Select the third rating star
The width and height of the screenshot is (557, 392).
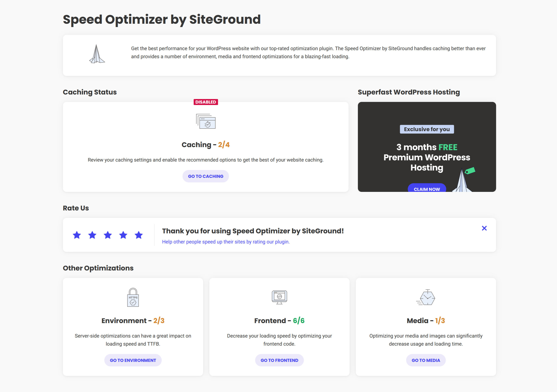[108, 235]
